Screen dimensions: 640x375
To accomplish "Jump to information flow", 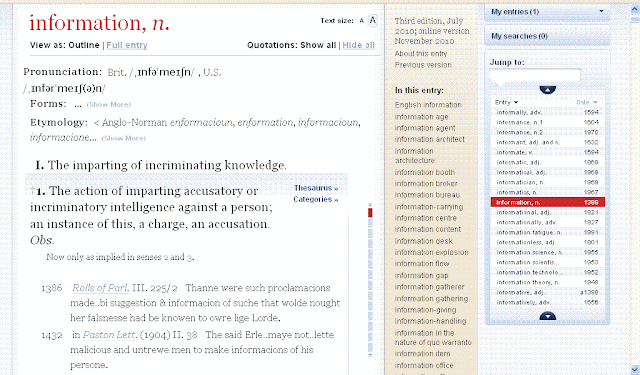I will coord(422,264).
